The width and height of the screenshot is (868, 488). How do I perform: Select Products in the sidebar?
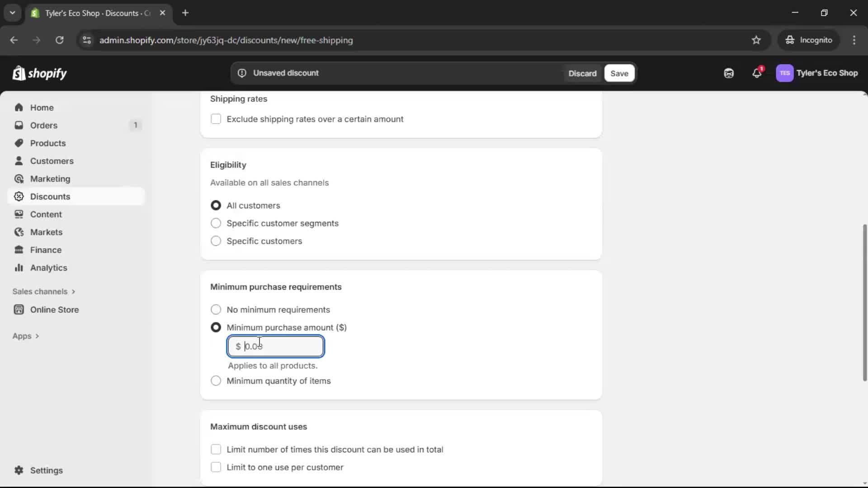coord(48,143)
